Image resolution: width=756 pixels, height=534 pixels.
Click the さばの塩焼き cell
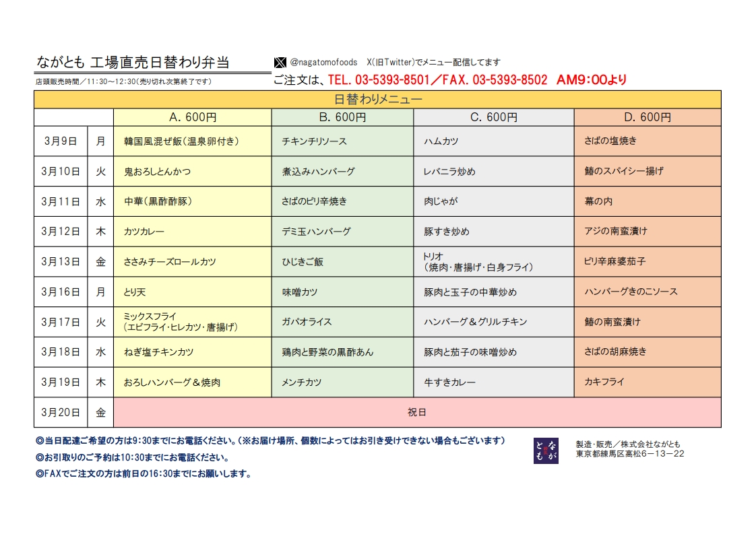(x=648, y=141)
